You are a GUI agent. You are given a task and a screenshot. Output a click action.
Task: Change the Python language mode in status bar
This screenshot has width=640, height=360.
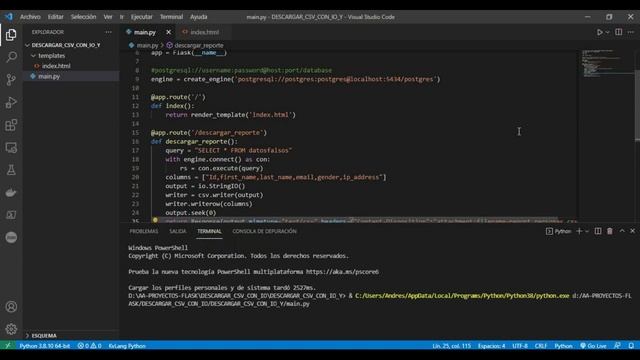click(x=563, y=346)
